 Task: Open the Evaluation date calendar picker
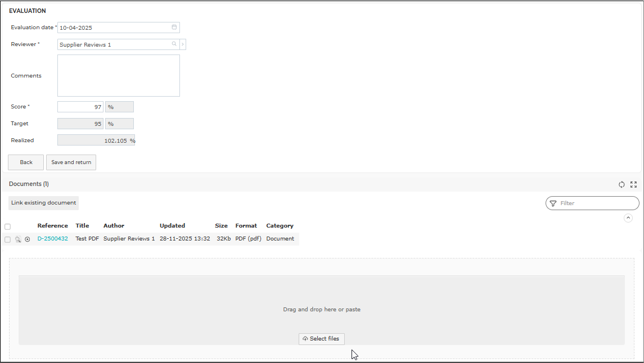(174, 27)
